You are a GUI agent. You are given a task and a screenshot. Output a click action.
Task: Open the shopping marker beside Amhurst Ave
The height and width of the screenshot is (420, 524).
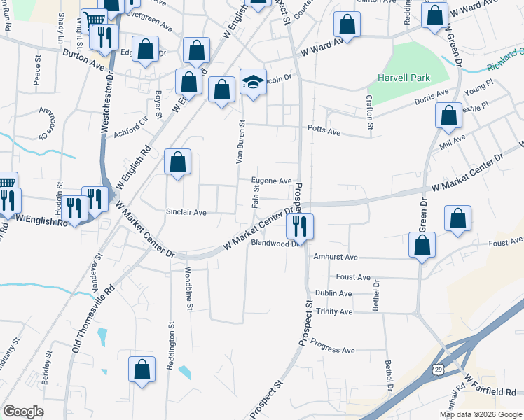point(422,246)
